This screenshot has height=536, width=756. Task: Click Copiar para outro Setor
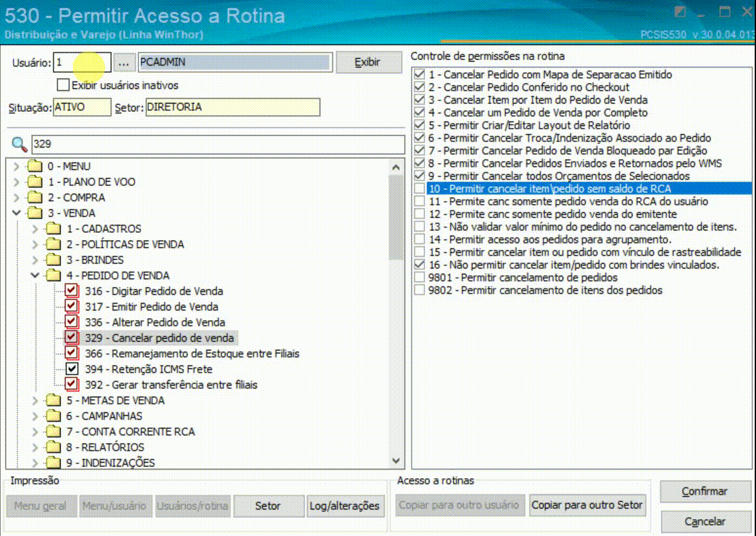point(587,505)
